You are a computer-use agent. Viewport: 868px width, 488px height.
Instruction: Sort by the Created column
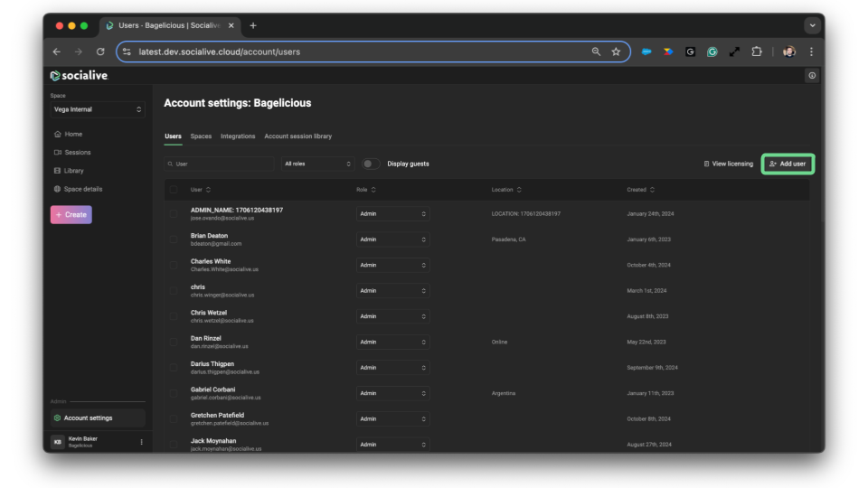pyautogui.click(x=640, y=189)
